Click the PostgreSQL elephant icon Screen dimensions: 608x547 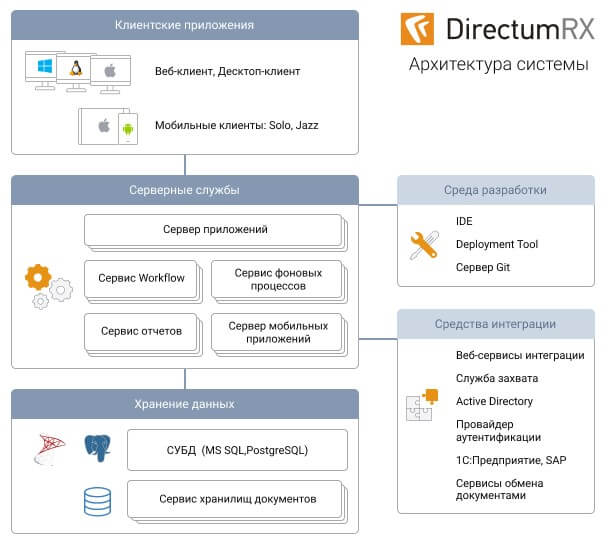97,448
